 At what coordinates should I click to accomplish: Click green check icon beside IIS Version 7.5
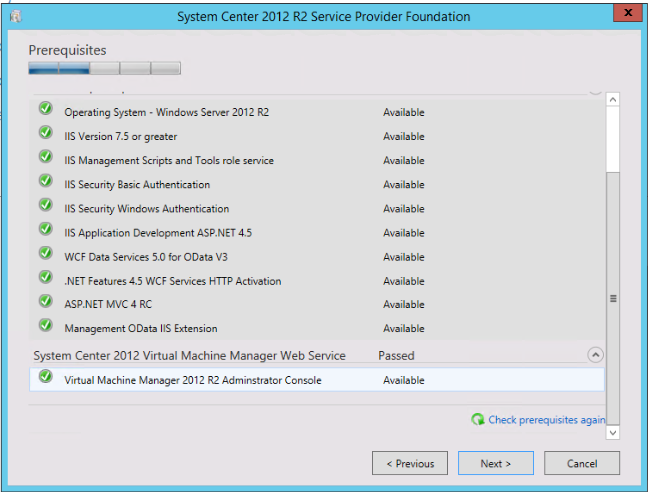pyautogui.click(x=45, y=135)
